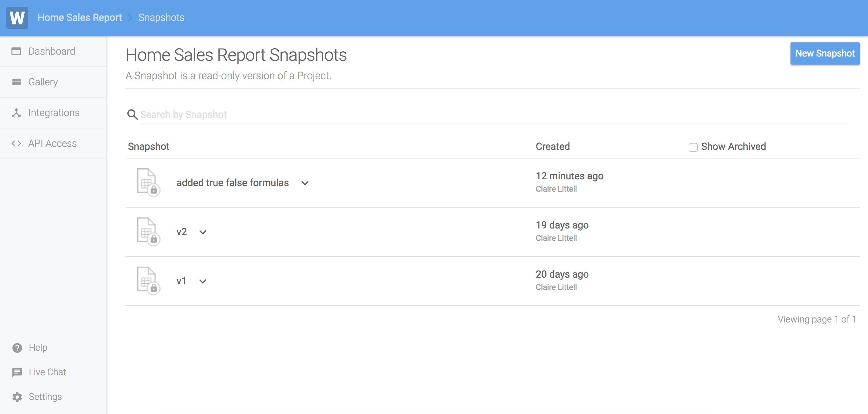
Task: Click the W logo icon
Action: pos(17,18)
